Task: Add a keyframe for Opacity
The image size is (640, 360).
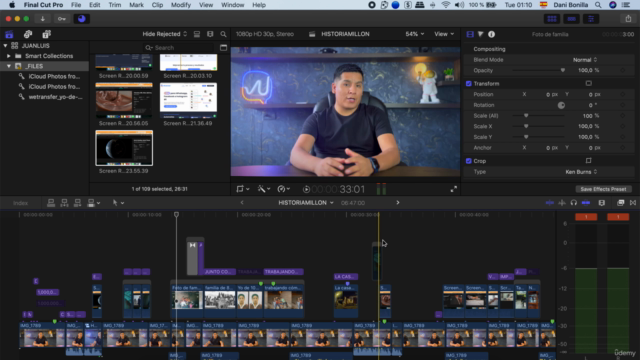Action: click(622, 71)
